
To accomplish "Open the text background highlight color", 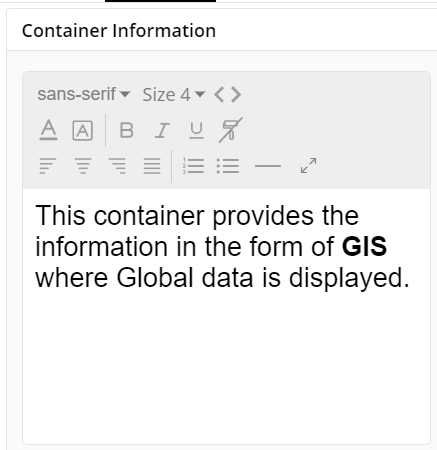I will coord(82,130).
